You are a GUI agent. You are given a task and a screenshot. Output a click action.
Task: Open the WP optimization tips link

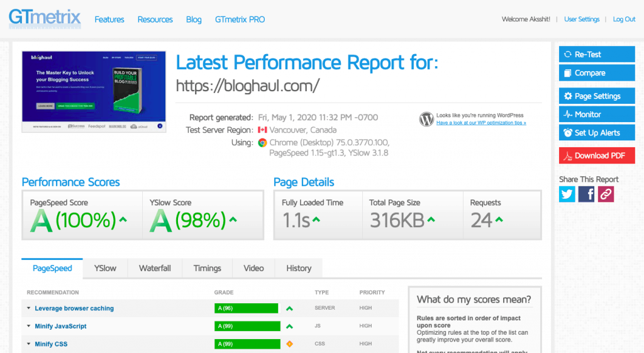click(x=481, y=123)
